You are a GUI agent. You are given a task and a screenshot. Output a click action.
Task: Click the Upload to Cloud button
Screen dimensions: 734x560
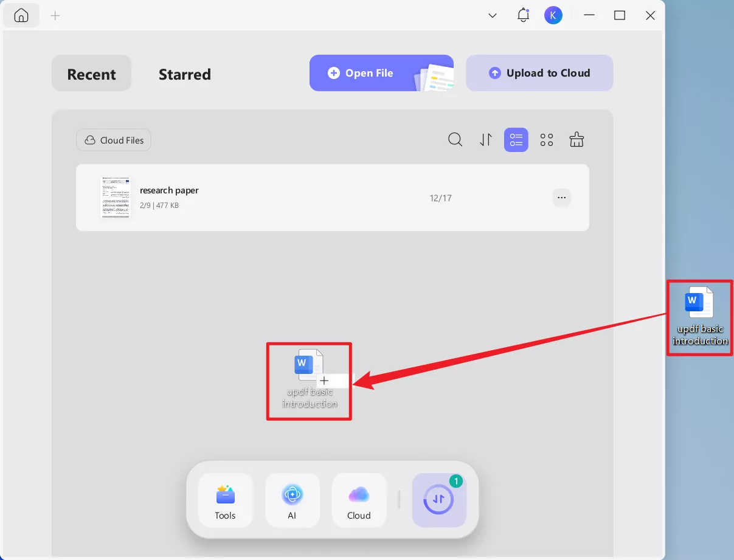pos(539,73)
